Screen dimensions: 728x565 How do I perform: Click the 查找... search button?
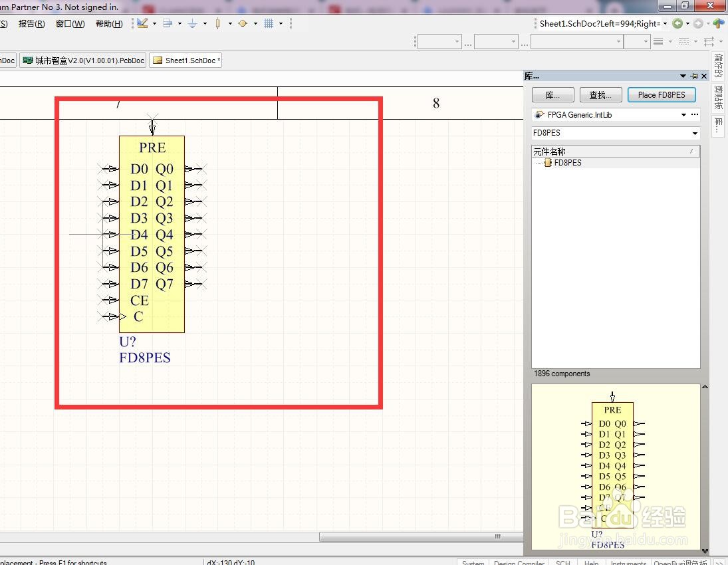coord(600,94)
